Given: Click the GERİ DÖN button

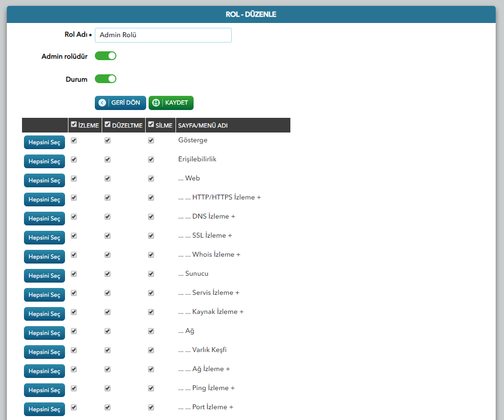Looking at the screenshot, I should [x=120, y=103].
